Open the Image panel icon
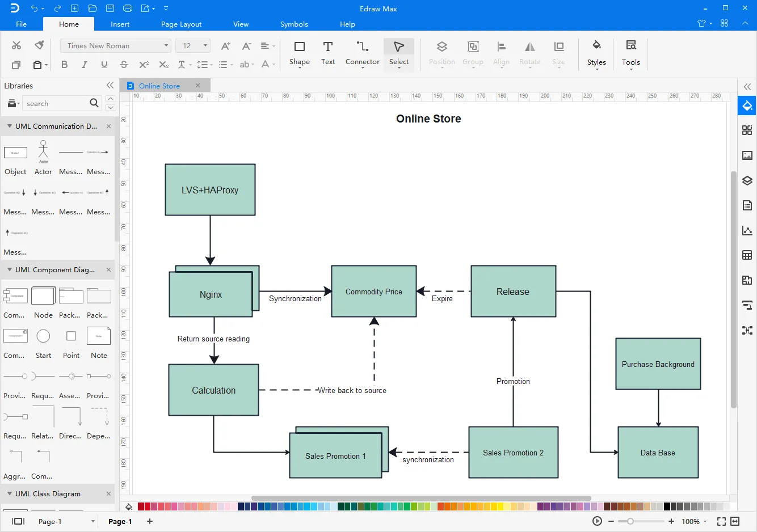The image size is (757, 532). point(747,155)
